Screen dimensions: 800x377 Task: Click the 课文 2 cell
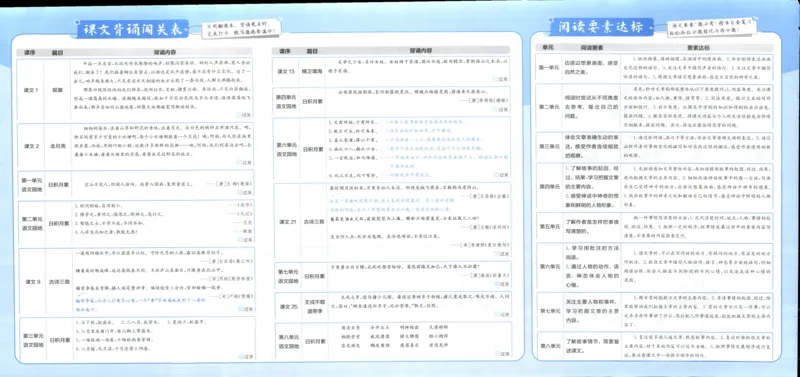(32, 146)
